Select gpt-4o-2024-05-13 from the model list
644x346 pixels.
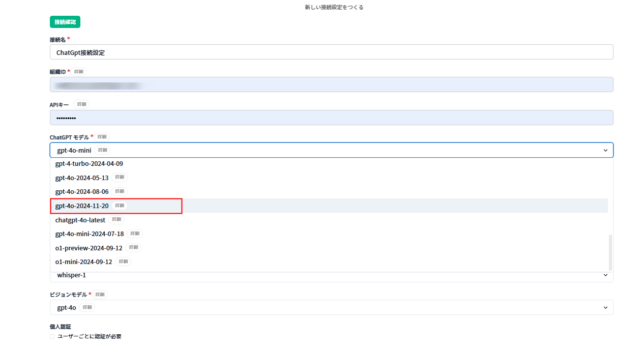pyautogui.click(x=329, y=178)
